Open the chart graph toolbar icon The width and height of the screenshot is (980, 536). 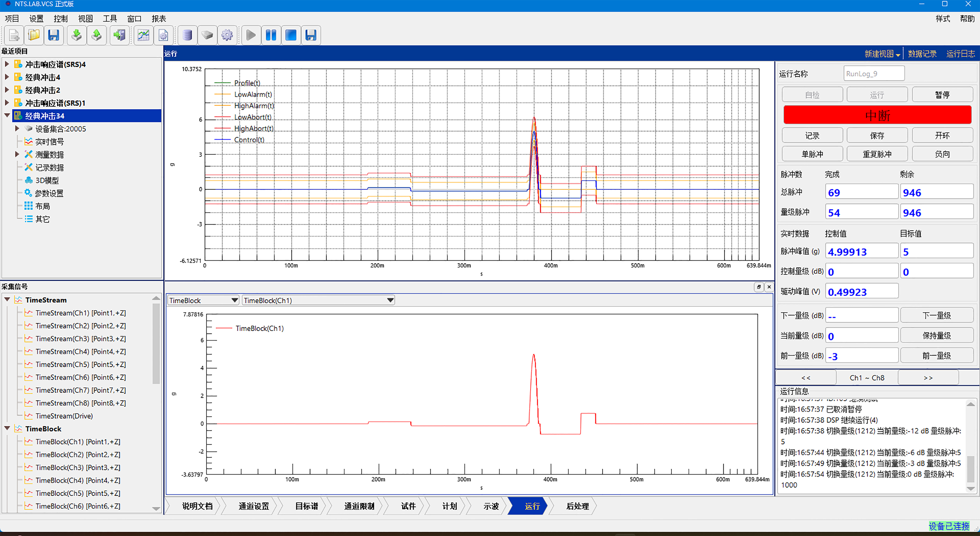click(143, 35)
